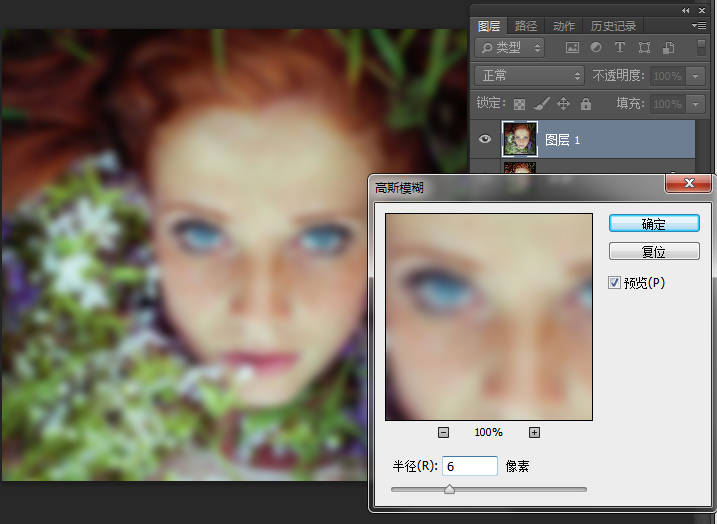Collapse the panel with double arrows
717x524 pixels.
[x=685, y=10]
